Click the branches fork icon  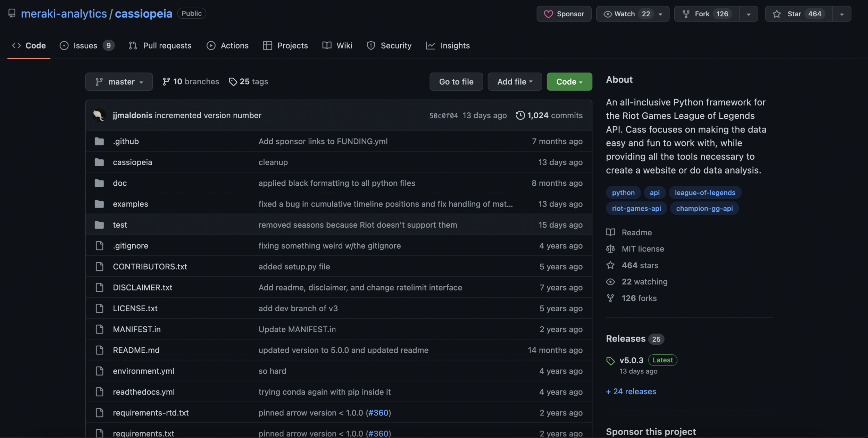tap(166, 82)
